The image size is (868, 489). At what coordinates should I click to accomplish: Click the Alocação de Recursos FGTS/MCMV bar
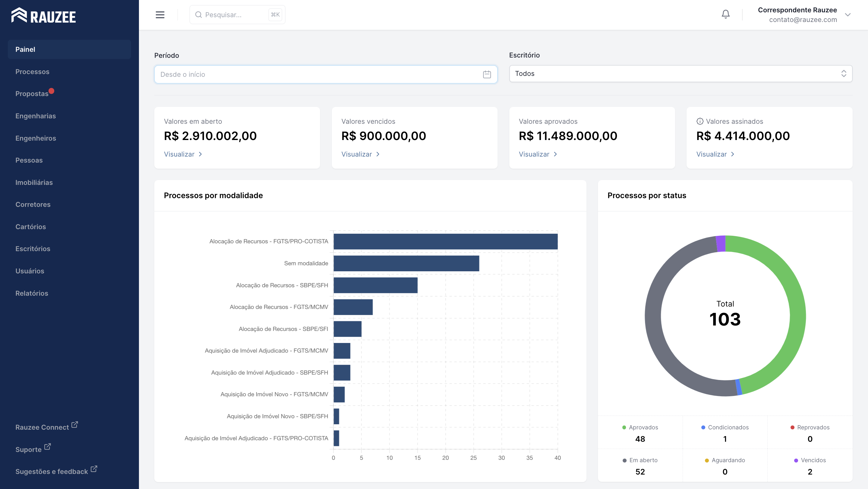coord(353,307)
